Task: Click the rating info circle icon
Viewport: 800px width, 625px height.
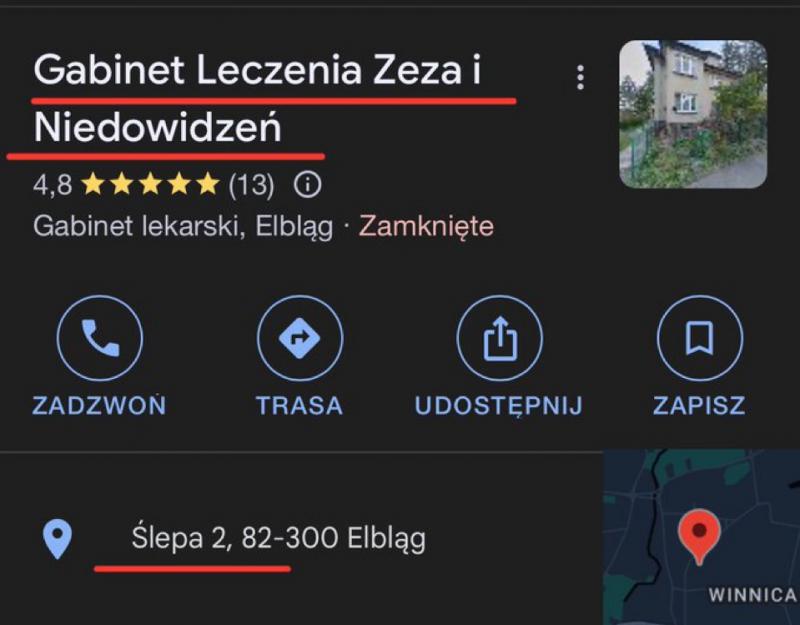Action: click(308, 185)
